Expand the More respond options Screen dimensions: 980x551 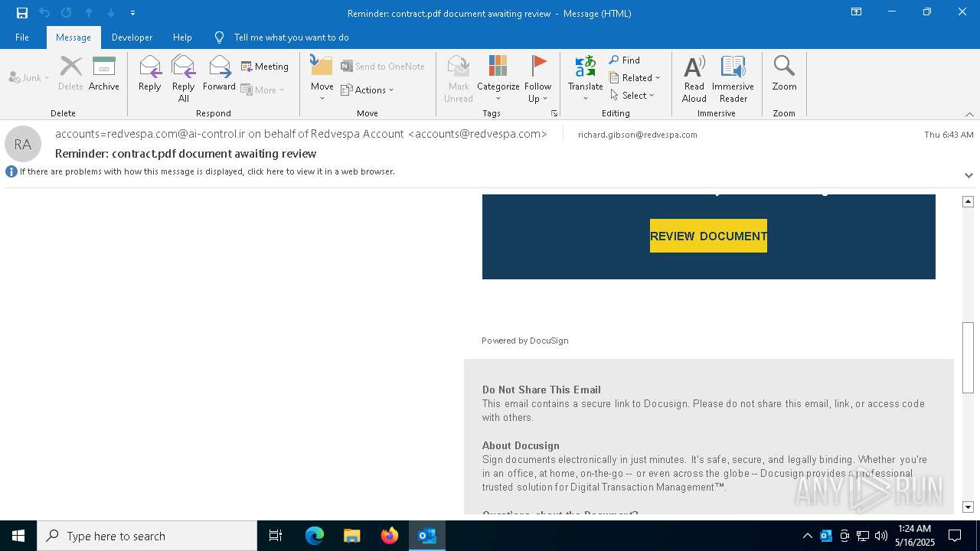263,90
